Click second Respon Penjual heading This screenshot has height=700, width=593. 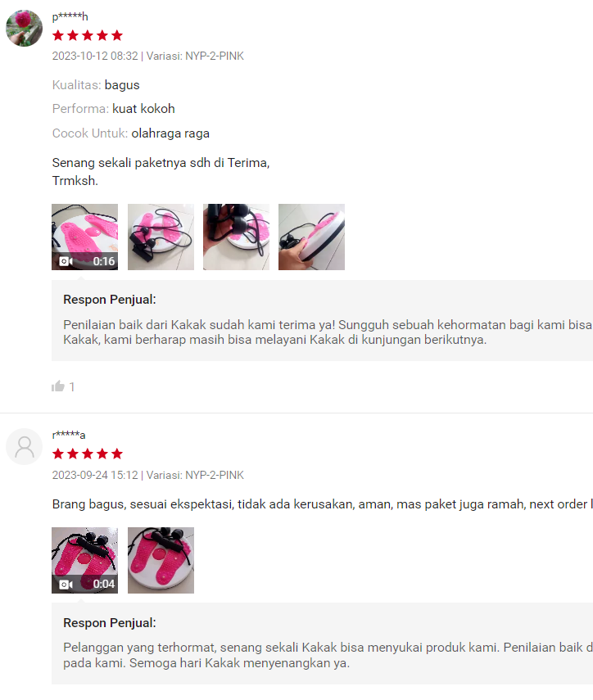click(110, 623)
